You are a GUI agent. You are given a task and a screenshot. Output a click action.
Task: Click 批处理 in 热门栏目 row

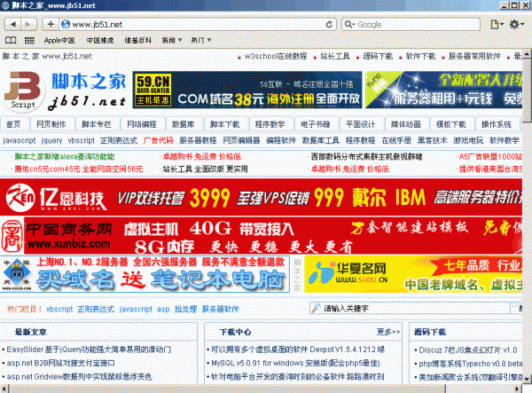click(185, 310)
